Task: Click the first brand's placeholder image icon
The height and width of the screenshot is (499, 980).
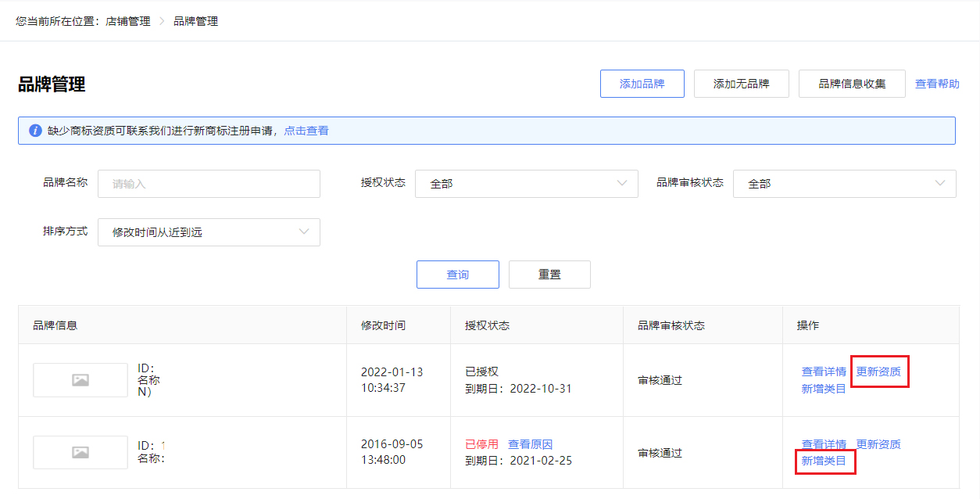Action: 80,379
